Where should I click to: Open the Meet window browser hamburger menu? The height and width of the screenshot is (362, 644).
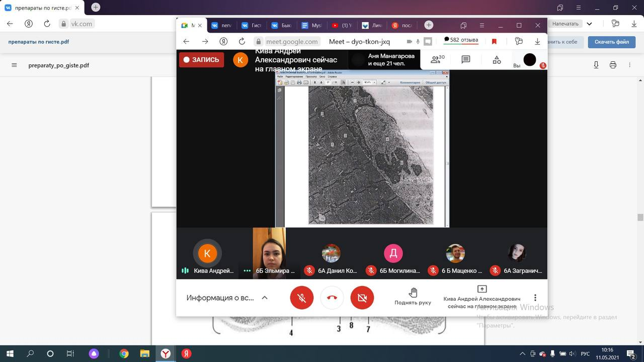pos(482,25)
